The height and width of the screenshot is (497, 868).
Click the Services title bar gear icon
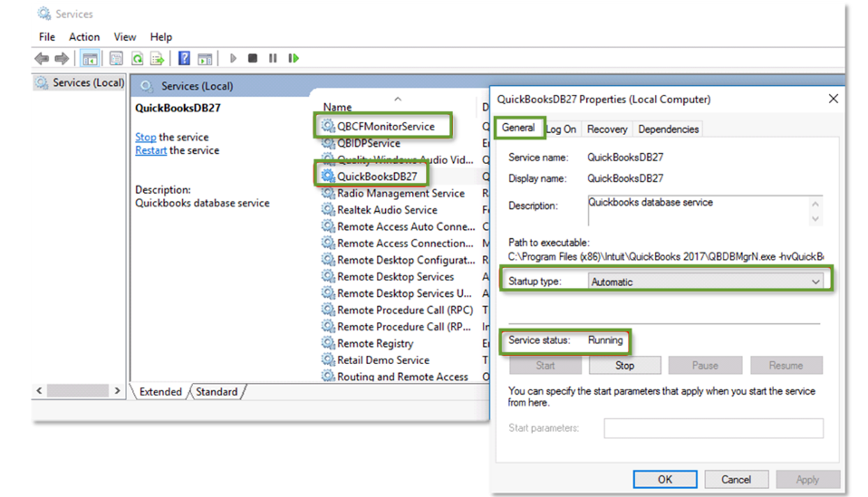[43, 14]
